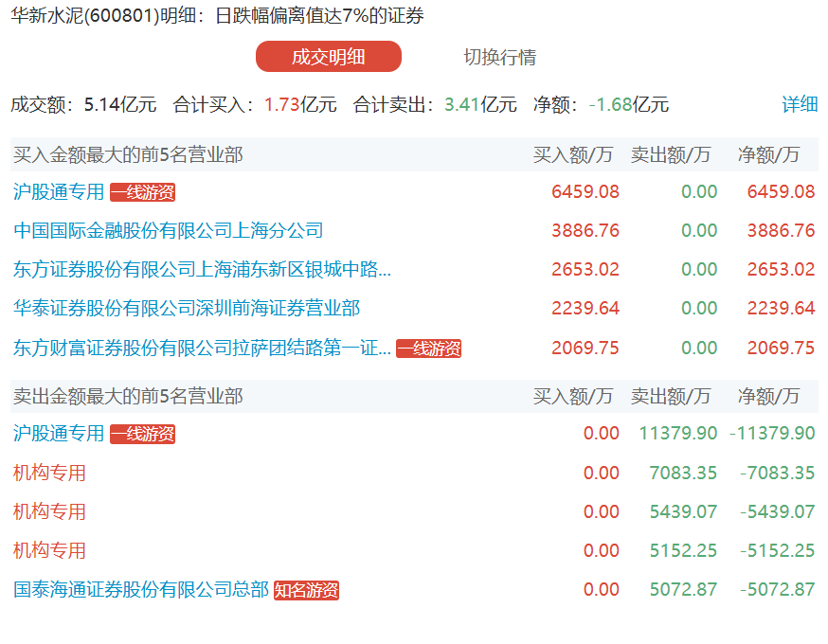This screenshot has height=644, width=828.
Task: Click buy amount 2069.75 for 东方财富证券
Action: 585,348
